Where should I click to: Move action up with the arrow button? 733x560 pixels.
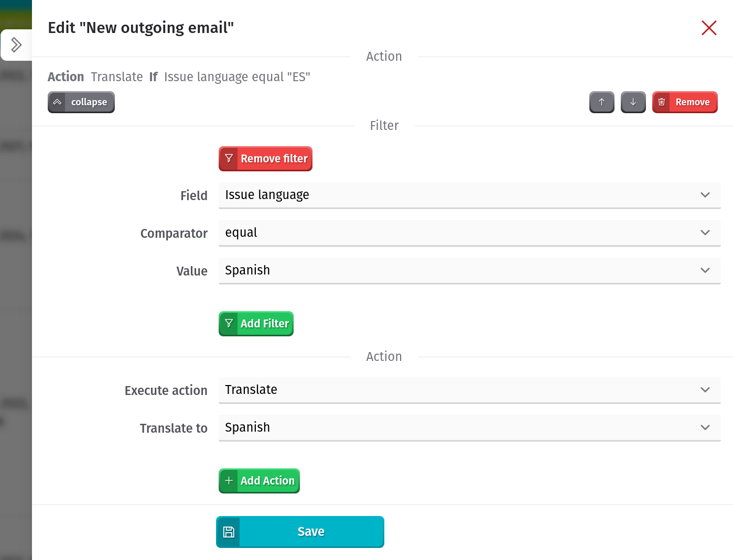tap(602, 102)
